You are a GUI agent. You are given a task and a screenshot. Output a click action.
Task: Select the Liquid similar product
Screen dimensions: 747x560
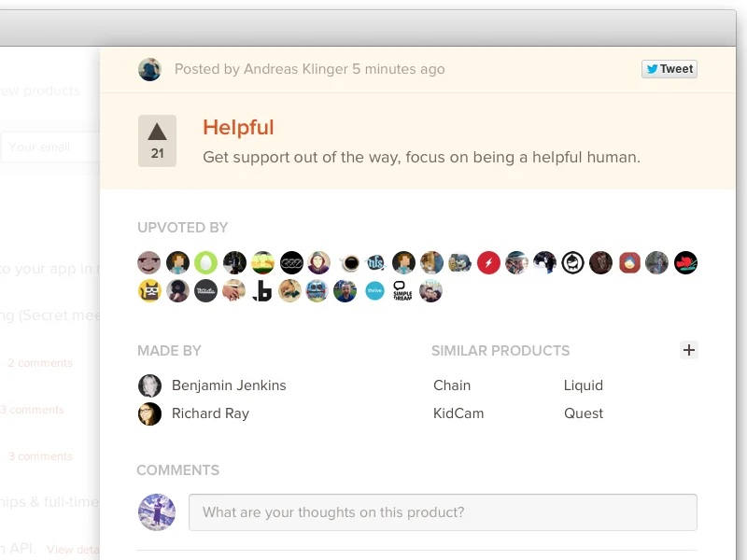coord(583,385)
